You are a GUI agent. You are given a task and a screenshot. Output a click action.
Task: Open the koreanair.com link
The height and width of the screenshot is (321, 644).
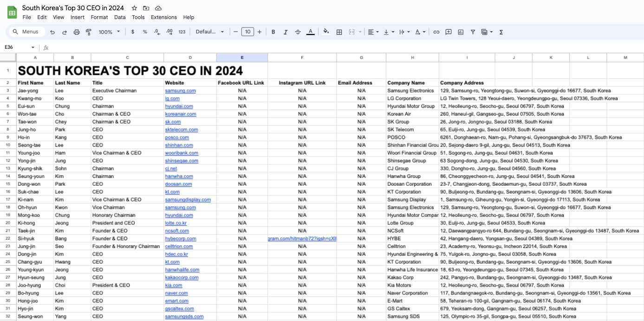pyautogui.click(x=182, y=114)
